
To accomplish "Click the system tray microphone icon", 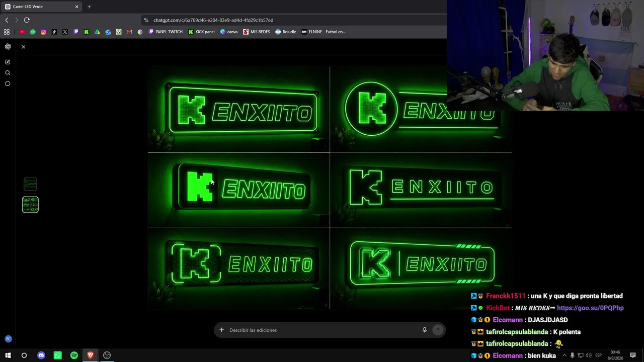I will click(572, 355).
